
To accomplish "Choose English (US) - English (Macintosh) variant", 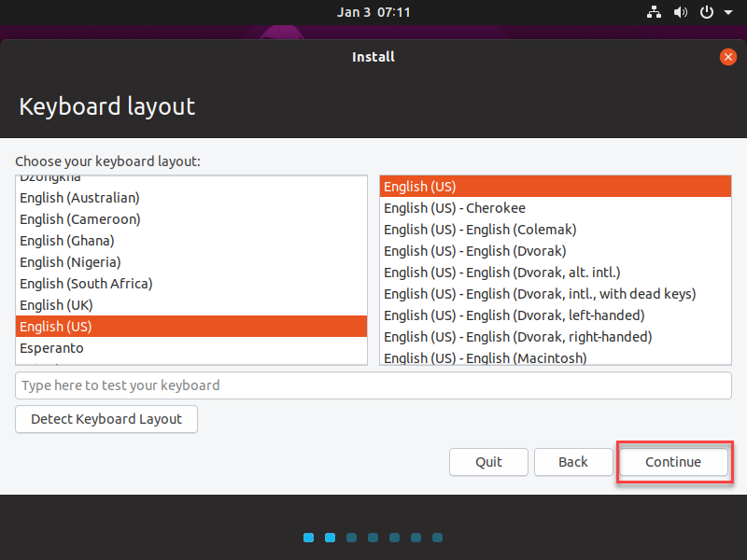I will 556,357.
